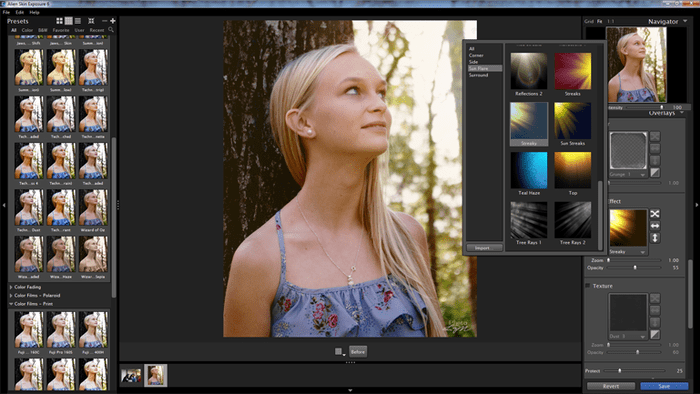Screen dimensions: 700x394
Task: Choose the Tree Rays 2 light effect thumbnail
Action: 572,220
